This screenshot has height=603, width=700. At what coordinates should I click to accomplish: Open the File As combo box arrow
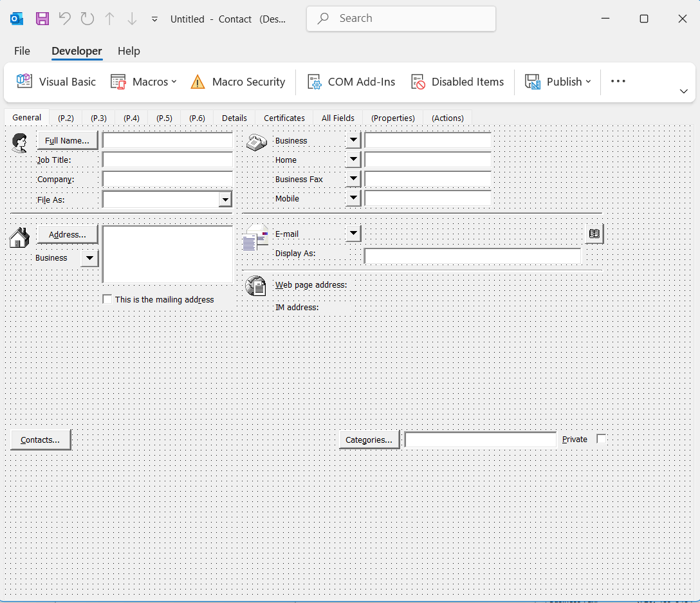(225, 199)
